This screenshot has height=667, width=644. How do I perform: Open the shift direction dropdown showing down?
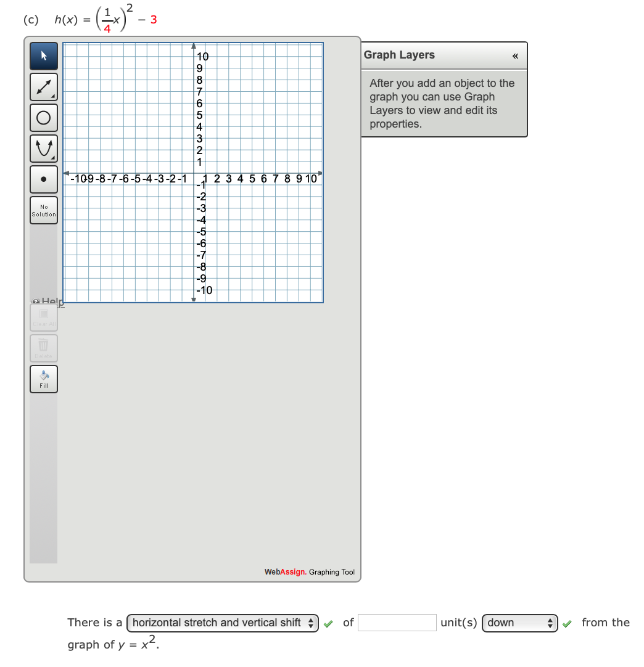(519, 623)
